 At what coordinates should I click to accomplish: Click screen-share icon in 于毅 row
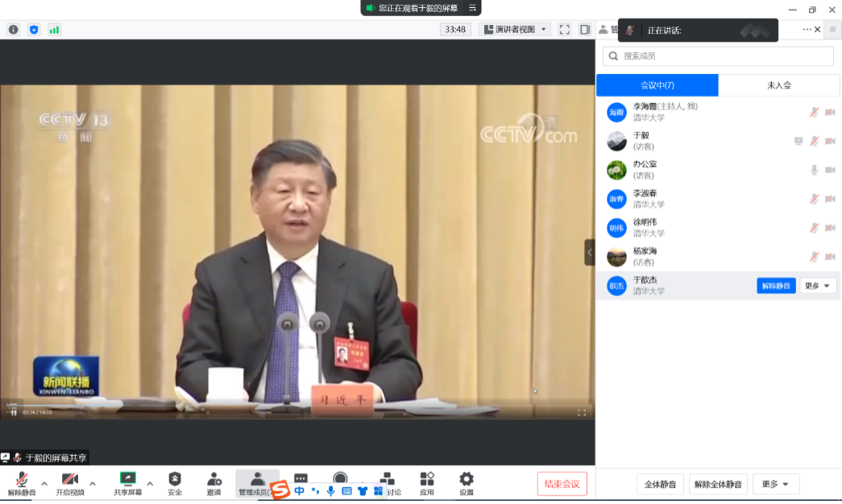coord(798,141)
